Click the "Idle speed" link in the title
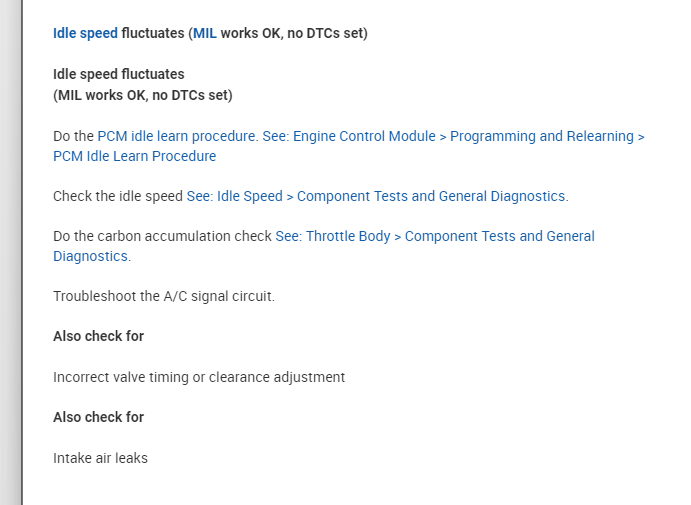This screenshot has width=691, height=505. pyautogui.click(x=85, y=33)
